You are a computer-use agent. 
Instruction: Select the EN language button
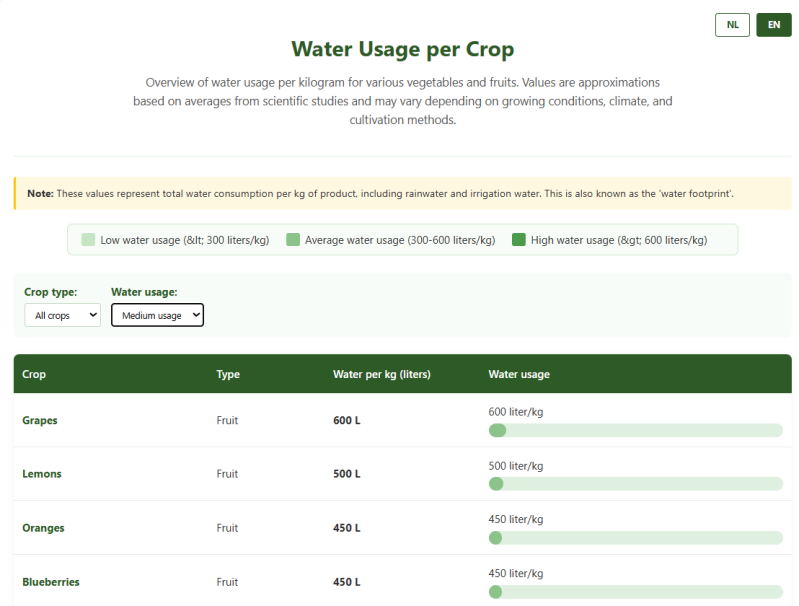[773, 25]
